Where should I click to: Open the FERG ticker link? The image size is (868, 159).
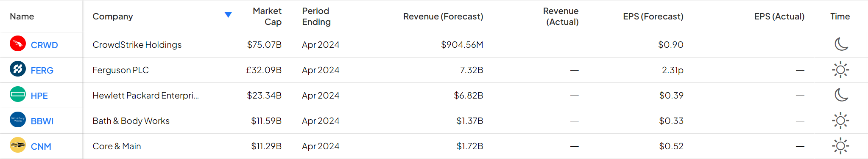[42, 70]
